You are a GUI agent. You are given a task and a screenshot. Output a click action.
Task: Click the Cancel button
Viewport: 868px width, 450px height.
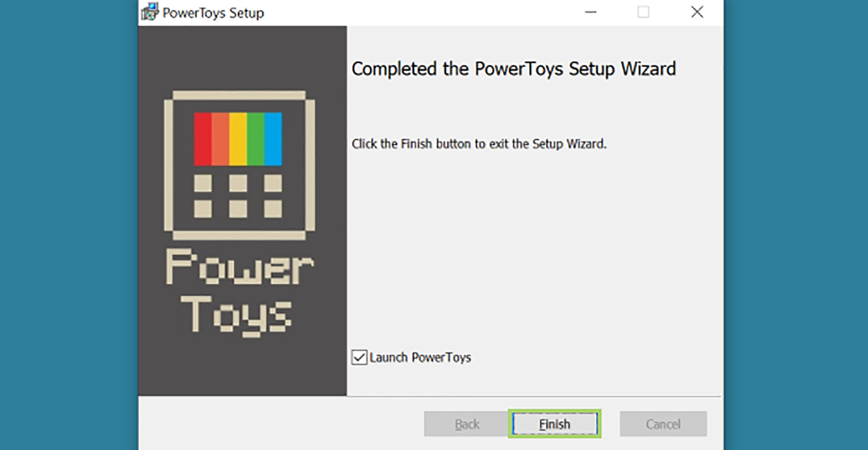click(663, 424)
